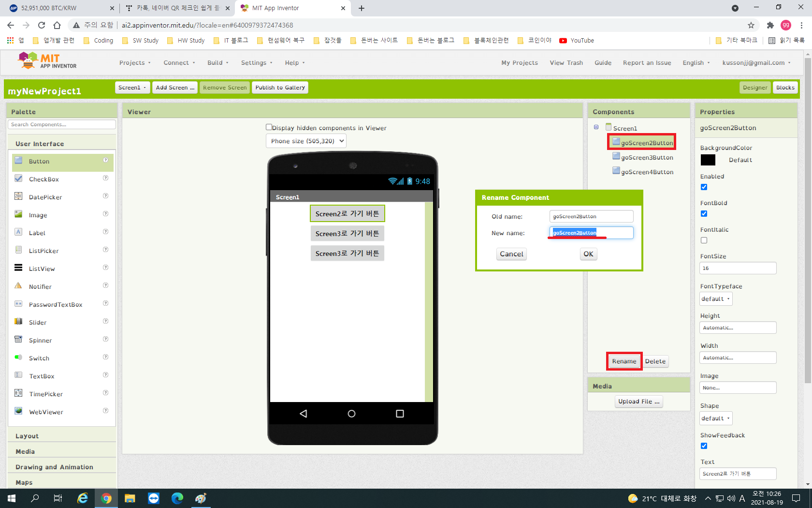Open the BackgroundColor black swatch
812x508 pixels.
click(708, 160)
